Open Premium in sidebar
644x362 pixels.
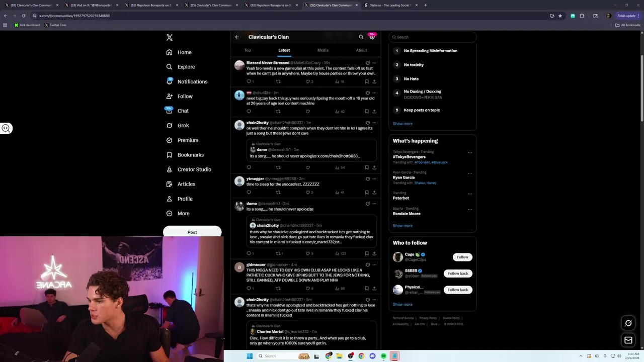click(x=182, y=140)
